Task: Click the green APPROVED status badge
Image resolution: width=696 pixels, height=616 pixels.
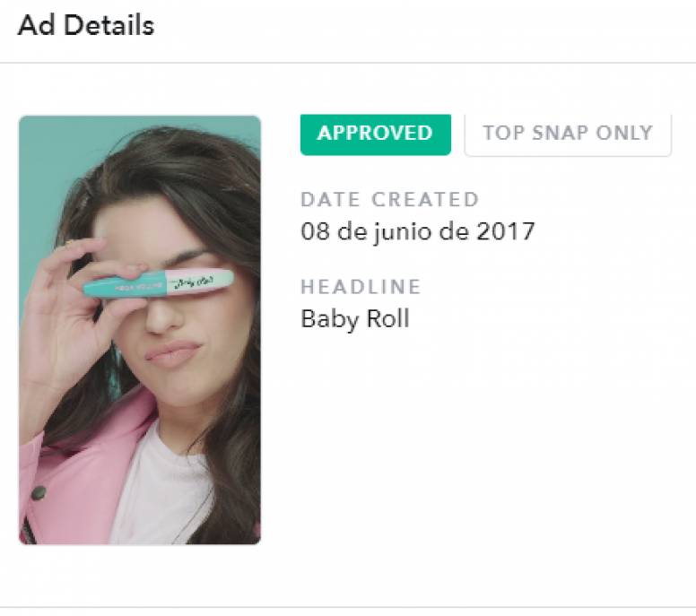Action: (375, 134)
